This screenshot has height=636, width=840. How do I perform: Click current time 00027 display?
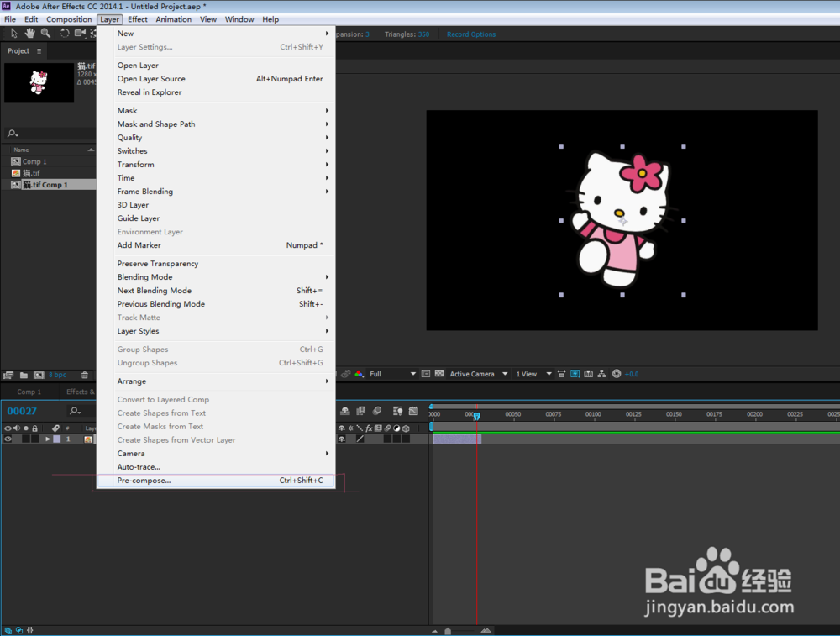point(22,411)
